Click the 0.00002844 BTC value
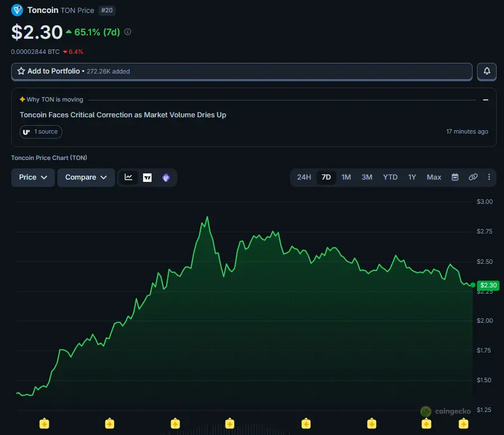Image resolution: width=504 pixels, height=435 pixels. tap(35, 52)
